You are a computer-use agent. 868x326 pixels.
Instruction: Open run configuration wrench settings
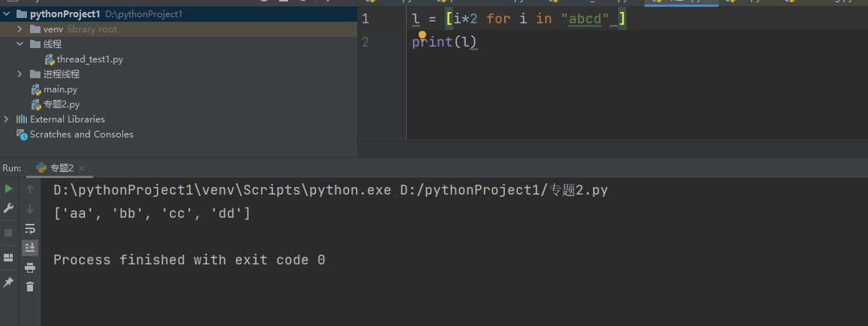tap(8, 208)
